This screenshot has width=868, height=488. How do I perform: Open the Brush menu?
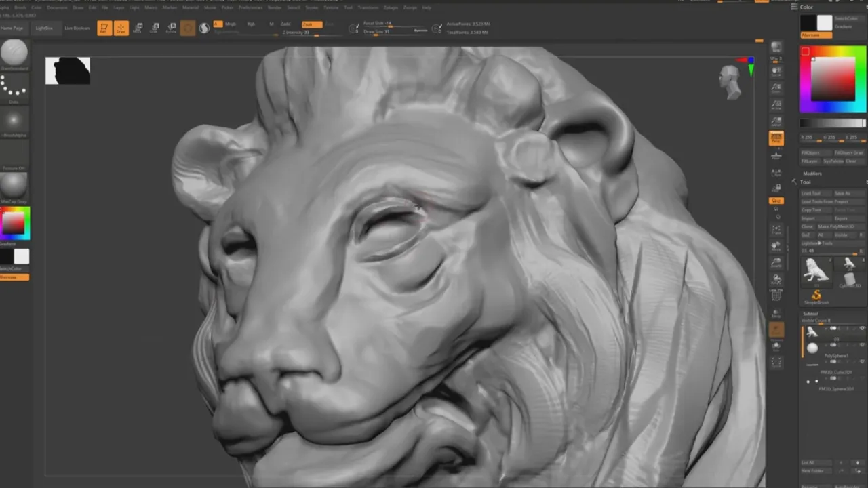20,7
